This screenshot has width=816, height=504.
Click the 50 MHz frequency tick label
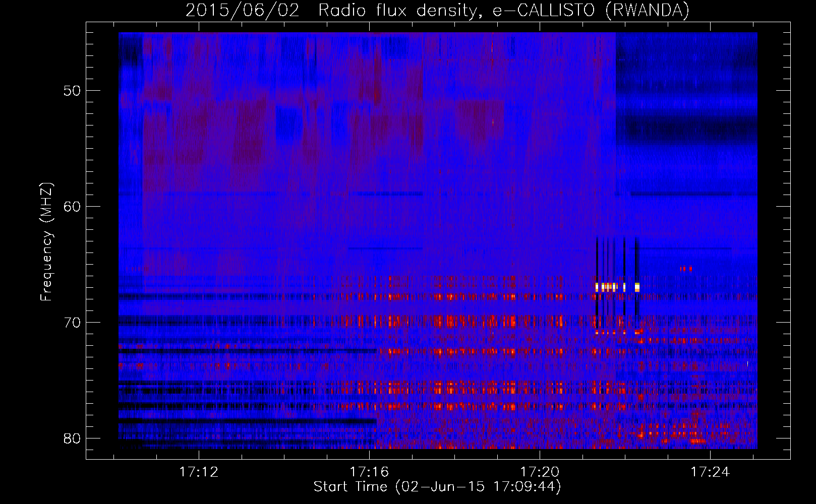(73, 91)
